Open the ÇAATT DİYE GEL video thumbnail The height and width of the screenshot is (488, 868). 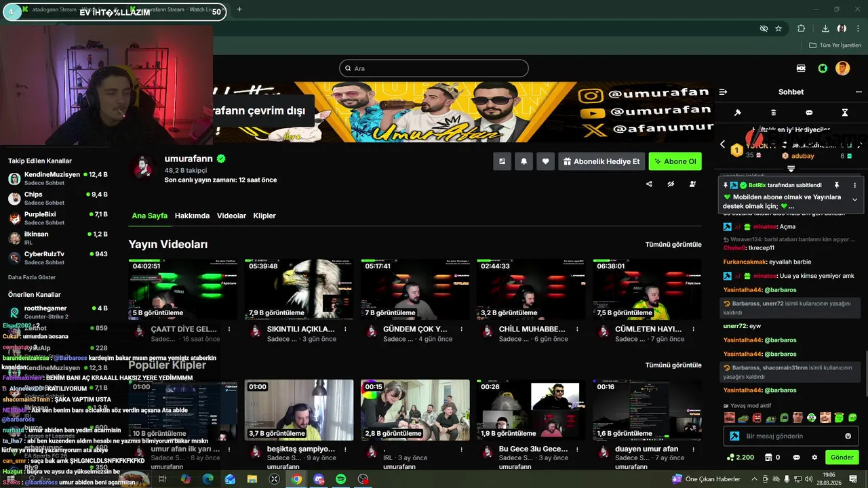pyautogui.click(x=183, y=289)
